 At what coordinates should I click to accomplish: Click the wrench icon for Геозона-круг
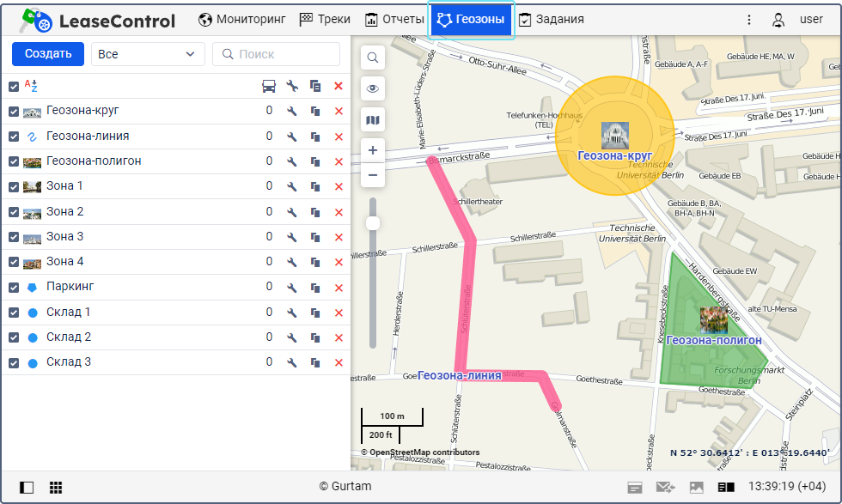tap(292, 111)
